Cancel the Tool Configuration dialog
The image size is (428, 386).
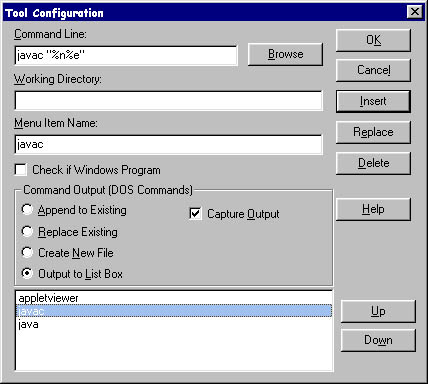pos(373,70)
